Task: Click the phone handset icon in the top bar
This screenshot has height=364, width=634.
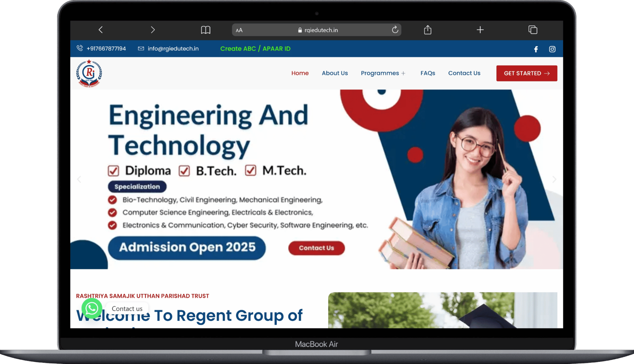Action: pos(80,48)
